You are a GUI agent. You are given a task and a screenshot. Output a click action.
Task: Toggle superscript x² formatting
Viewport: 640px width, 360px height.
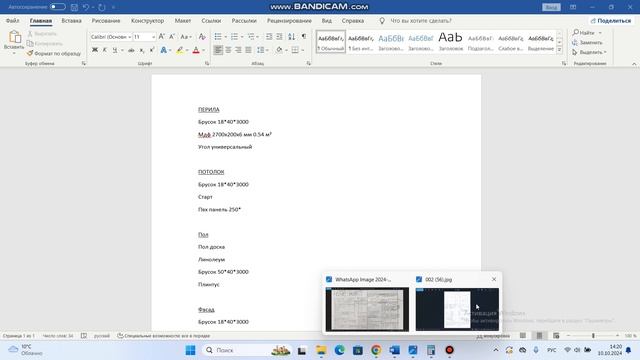(152, 50)
